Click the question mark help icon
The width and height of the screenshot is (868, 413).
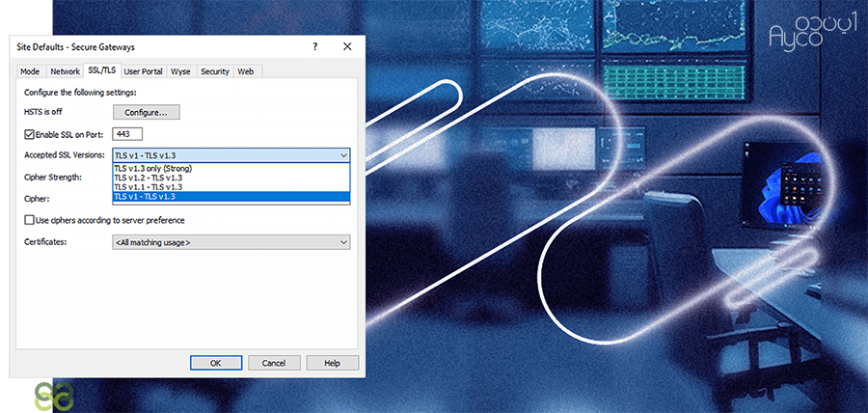tap(314, 47)
